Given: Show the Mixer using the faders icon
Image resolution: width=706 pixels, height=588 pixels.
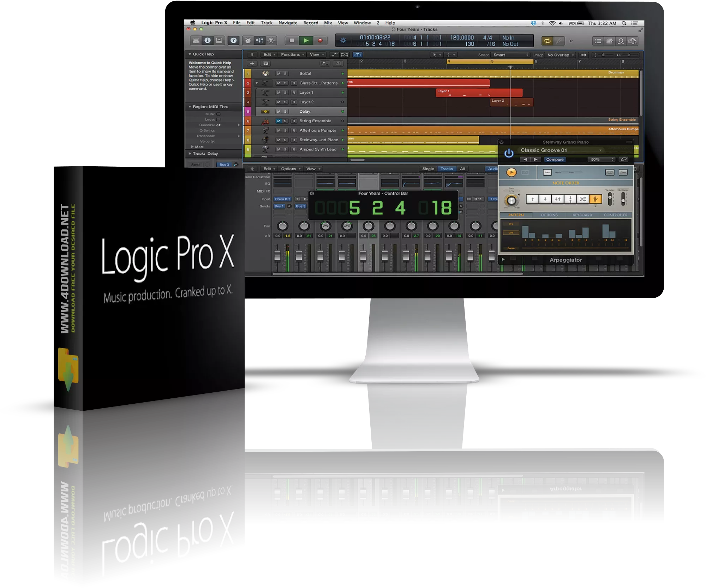Looking at the screenshot, I should (x=259, y=41).
